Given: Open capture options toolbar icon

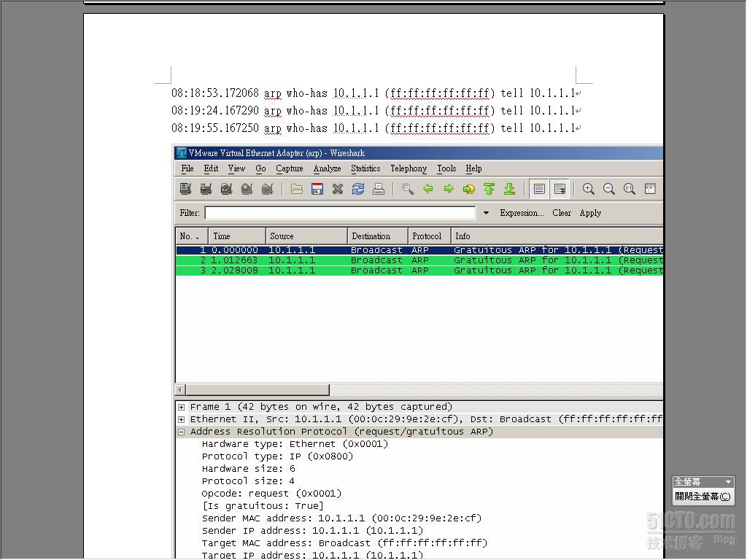Looking at the screenshot, I should coord(206,189).
